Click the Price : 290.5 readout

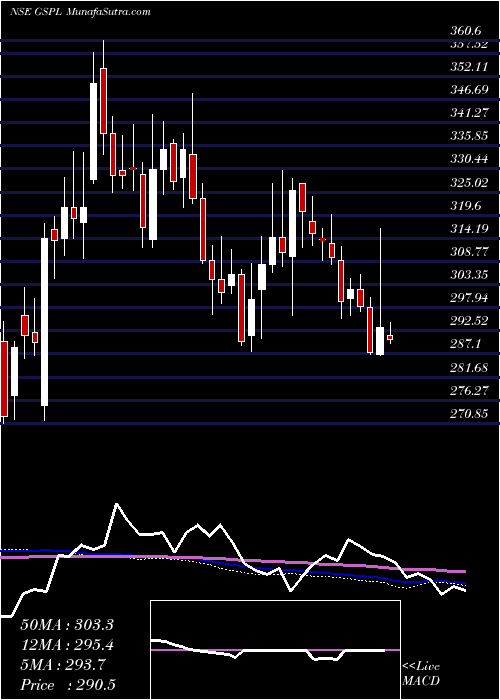pyautogui.click(x=70, y=685)
